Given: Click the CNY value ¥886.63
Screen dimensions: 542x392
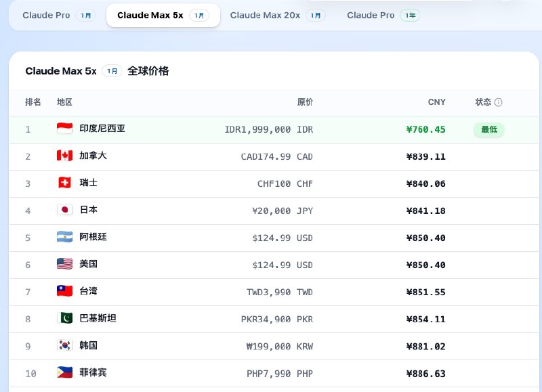Looking at the screenshot, I should pos(426,374).
